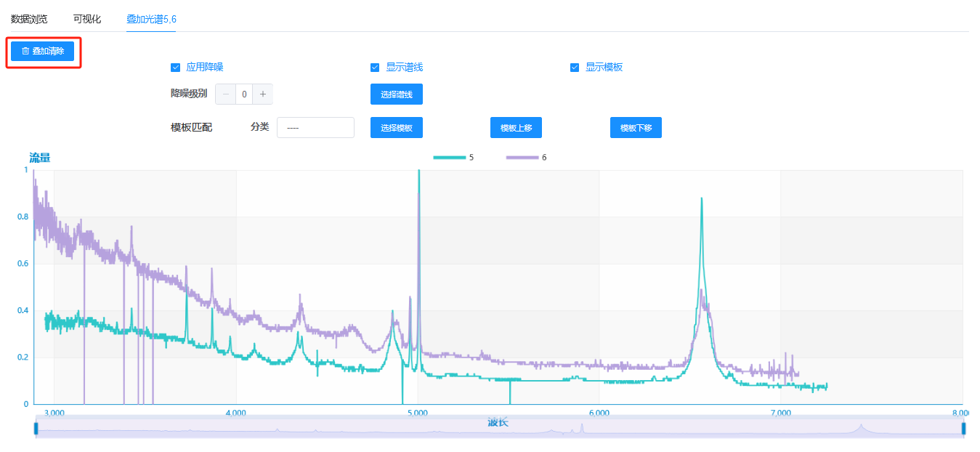This screenshot has width=980, height=452.
Task: Select the 叠加光谱5,6 tab
Action: pyautogui.click(x=151, y=19)
